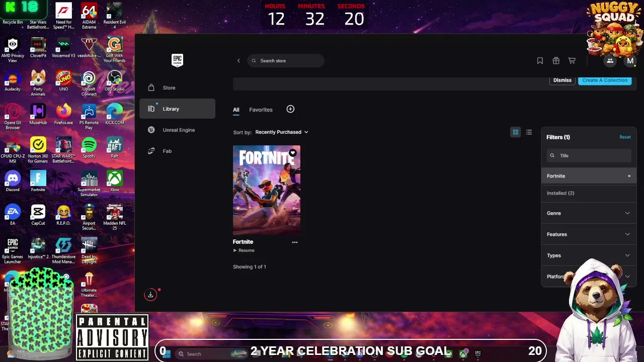This screenshot has width=644, height=362.
Task: Open the downloads icon at bottom left
Action: pos(150,295)
